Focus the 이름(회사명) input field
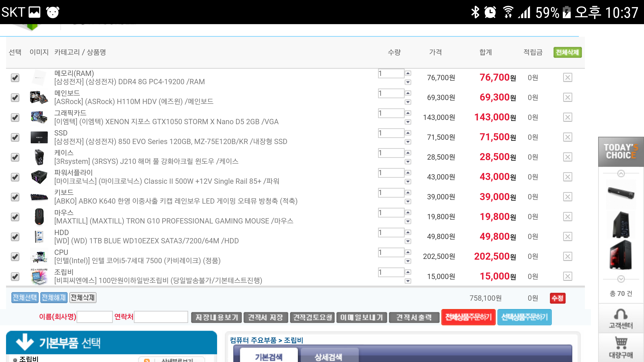Viewport: 644px width, 362px height. [95, 317]
